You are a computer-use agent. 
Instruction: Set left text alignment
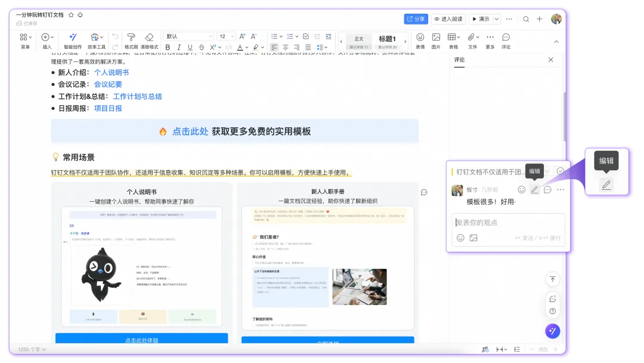tap(274, 47)
